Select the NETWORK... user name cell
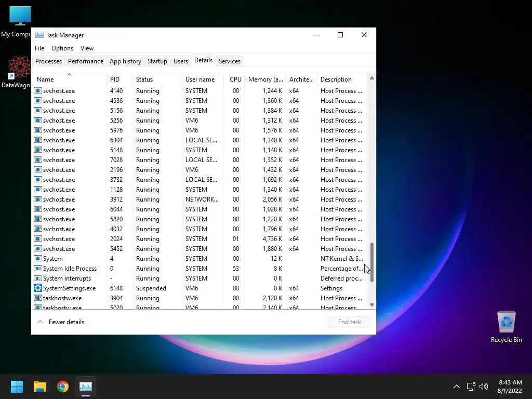The width and height of the screenshot is (532, 399). (x=202, y=199)
